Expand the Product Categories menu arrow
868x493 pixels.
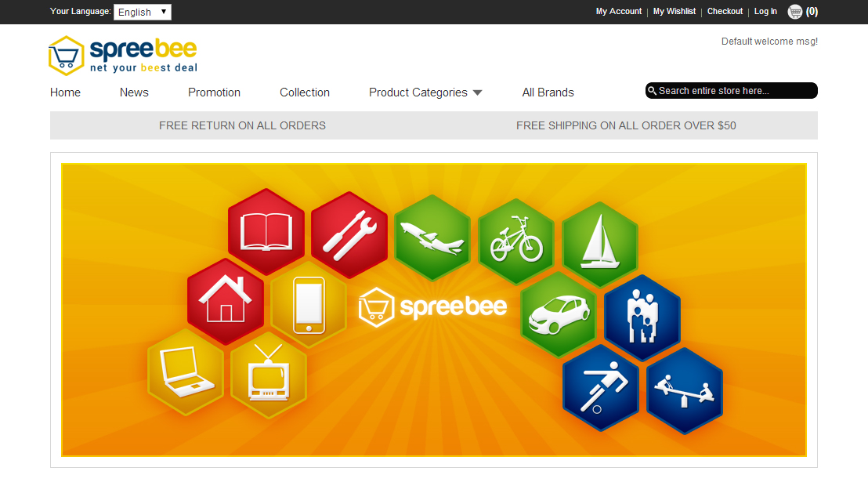point(478,93)
